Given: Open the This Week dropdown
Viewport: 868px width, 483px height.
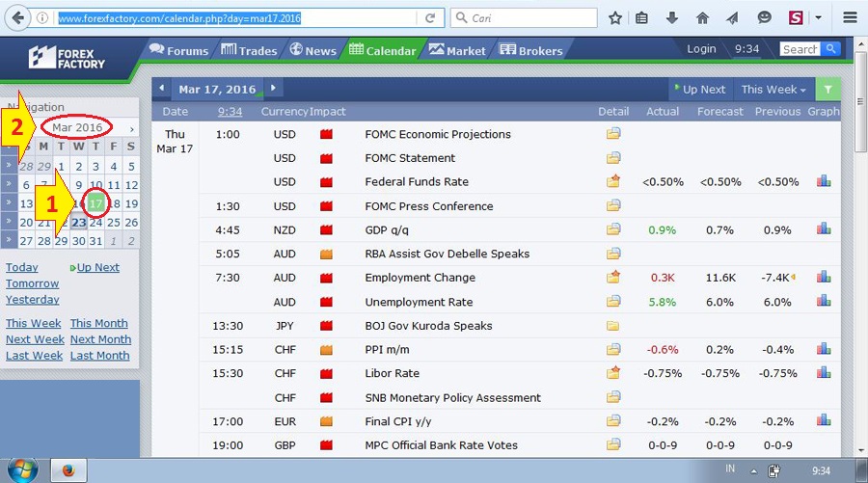Looking at the screenshot, I should 773,89.
